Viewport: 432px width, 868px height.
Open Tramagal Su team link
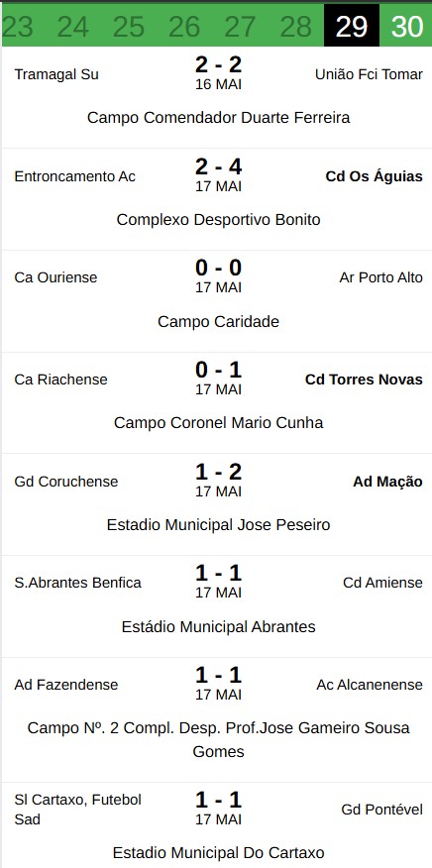56,74
